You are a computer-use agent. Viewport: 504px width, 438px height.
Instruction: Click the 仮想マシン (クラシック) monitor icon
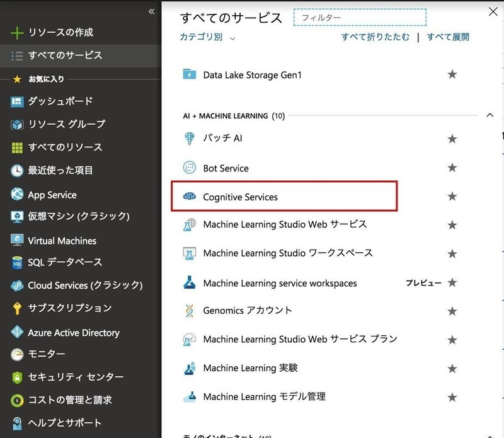tap(17, 217)
